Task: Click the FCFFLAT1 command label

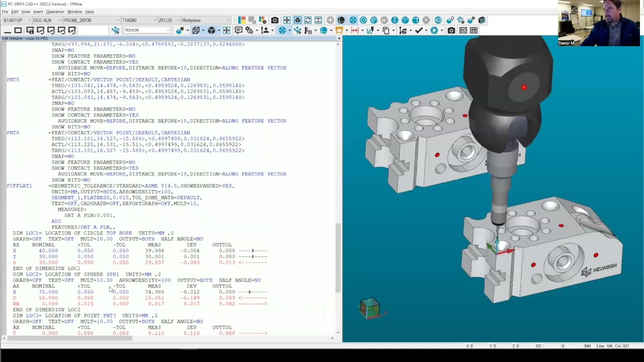Action: tap(19, 186)
